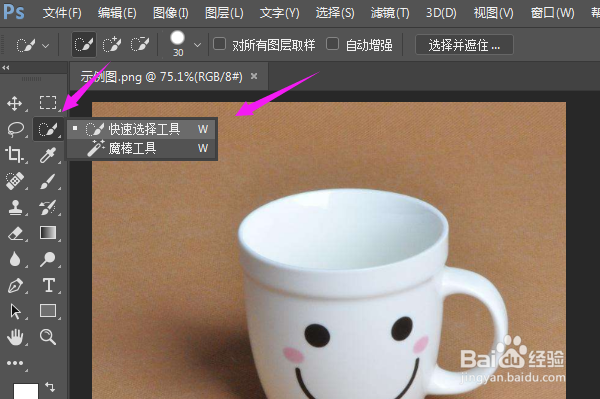Enable 自动增强 checkbox

[333, 44]
